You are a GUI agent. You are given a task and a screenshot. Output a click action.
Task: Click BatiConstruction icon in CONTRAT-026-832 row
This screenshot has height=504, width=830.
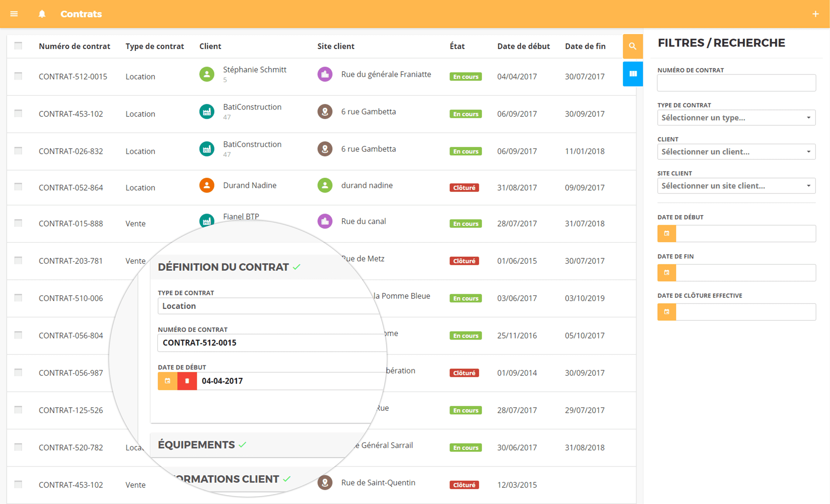coord(207,149)
